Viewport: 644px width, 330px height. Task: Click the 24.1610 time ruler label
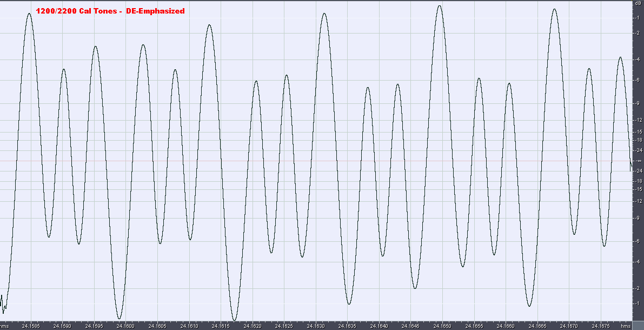click(x=189, y=326)
